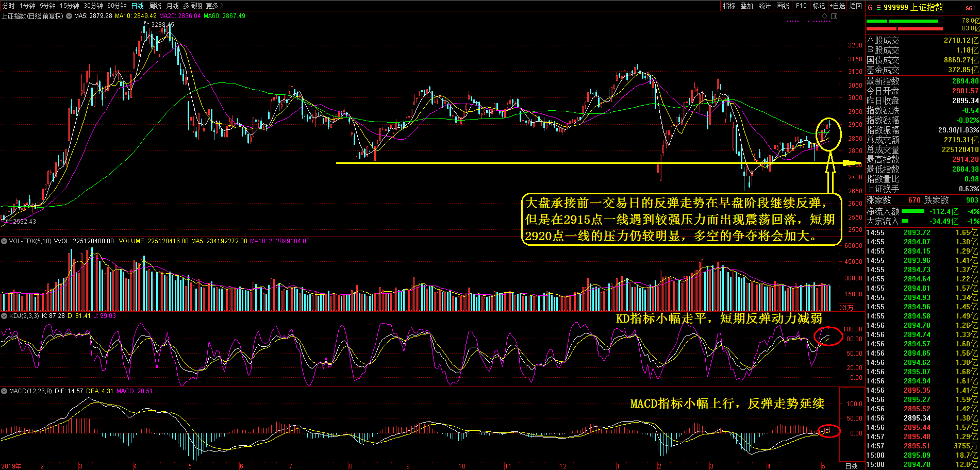Click the KDJ(9,3,3) indicator title
The image size is (980, 470).
[x=23, y=316]
